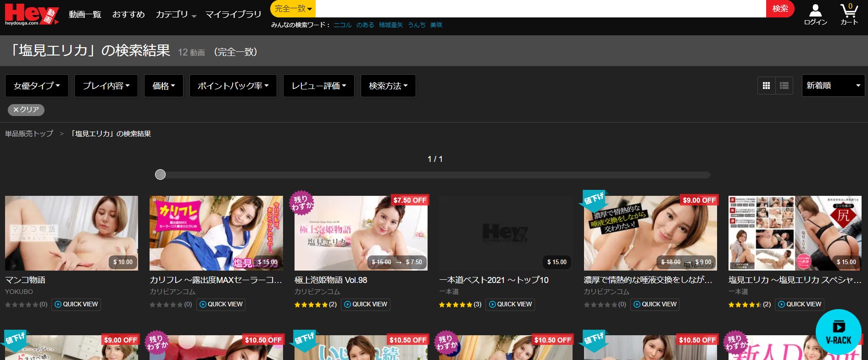Expand the プレイ内容 filter
This screenshot has width=868, height=360.
[x=106, y=86]
